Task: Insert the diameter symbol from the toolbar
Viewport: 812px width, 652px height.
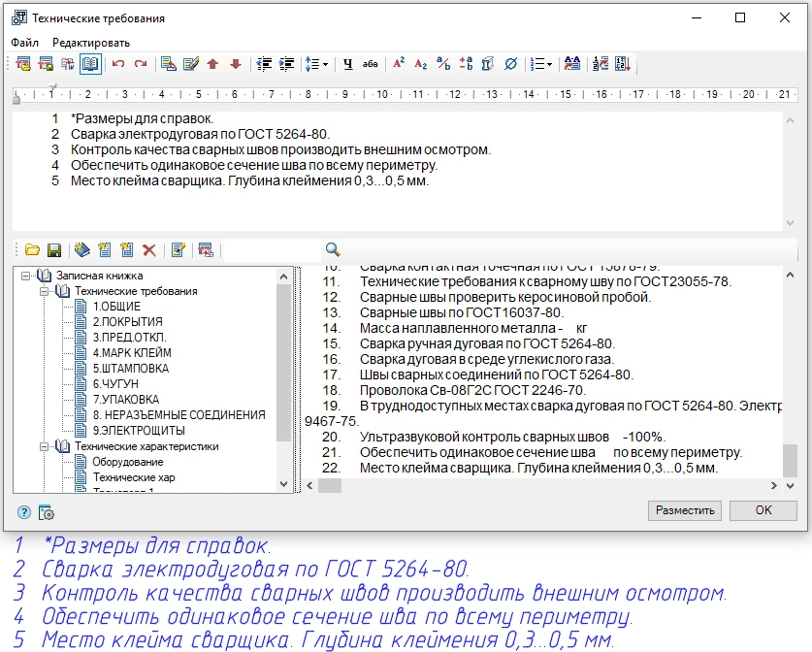Action: pyautogui.click(x=511, y=64)
